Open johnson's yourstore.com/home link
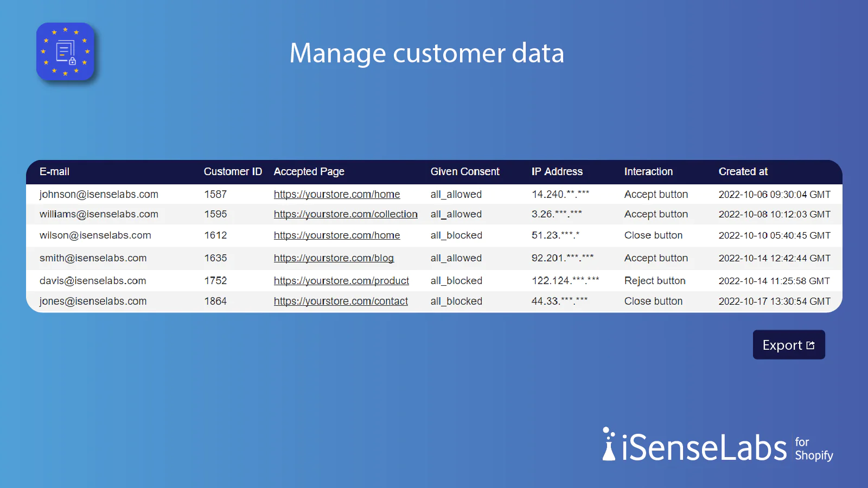This screenshot has width=868, height=488. pyautogui.click(x=337, y=194)
